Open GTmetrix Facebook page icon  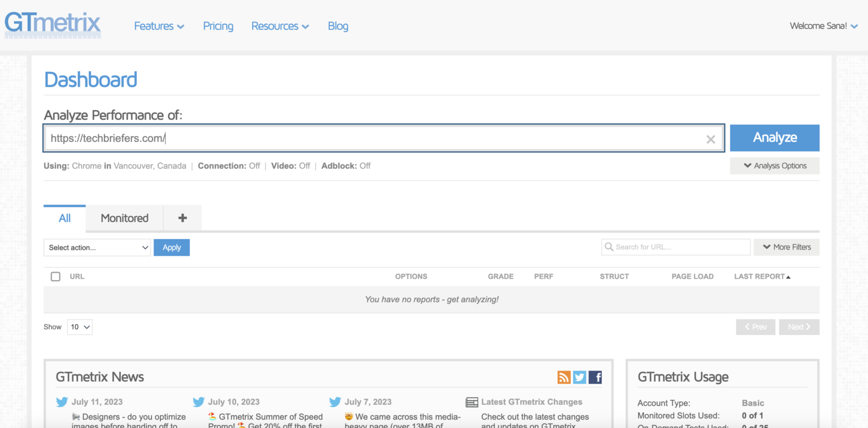(x=595, y=377)
